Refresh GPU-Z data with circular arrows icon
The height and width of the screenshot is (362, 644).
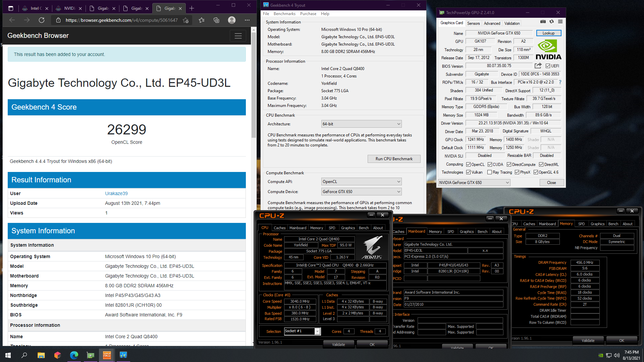click(x=551, y=21)
